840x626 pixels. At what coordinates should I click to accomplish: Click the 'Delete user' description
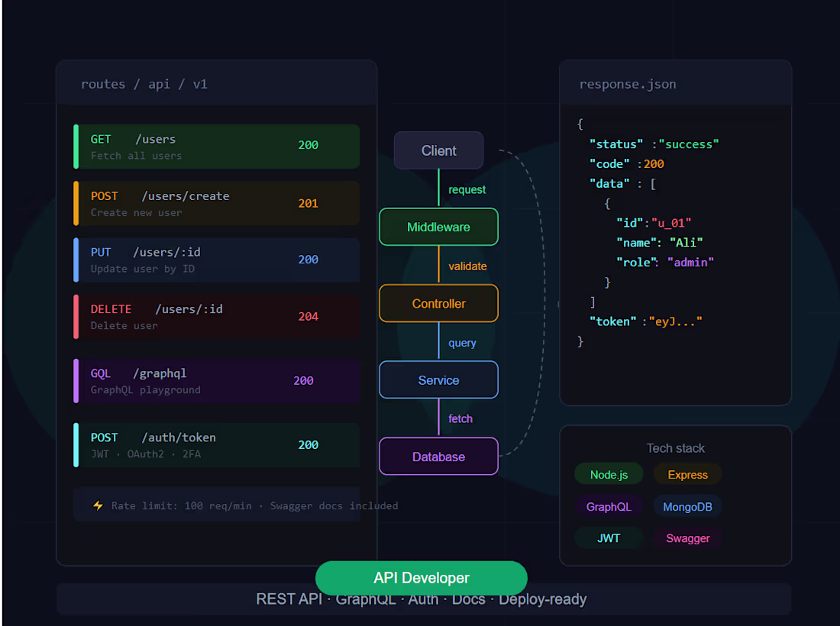coord(124,325)
